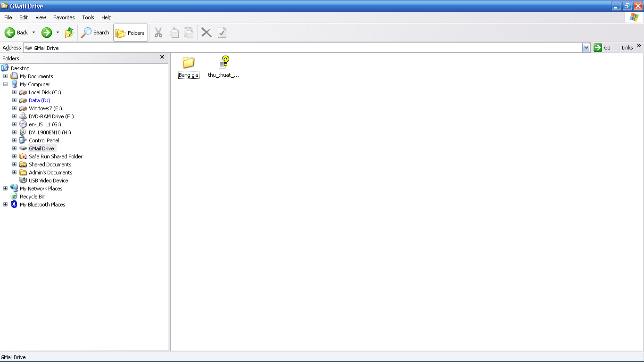The width and height of the screenshot is (644, 362).
Task: Open the View menu
Action: 41,17
